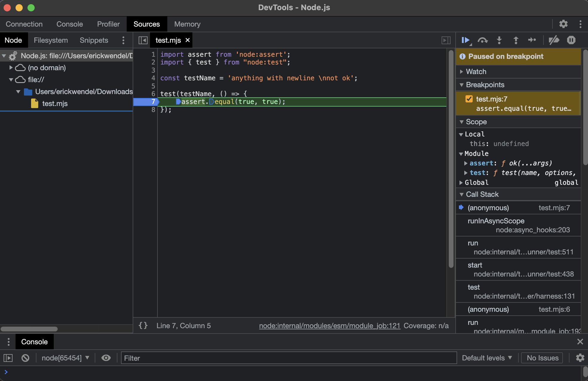Select test.mjs in the file tree

coord(55,103)
